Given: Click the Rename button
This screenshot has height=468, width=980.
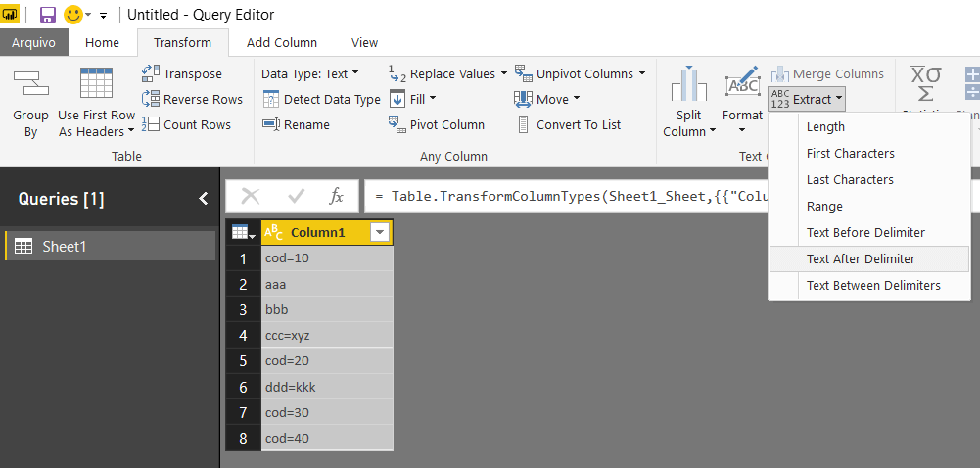Looking at the screenshot, I should pos(296,125).
